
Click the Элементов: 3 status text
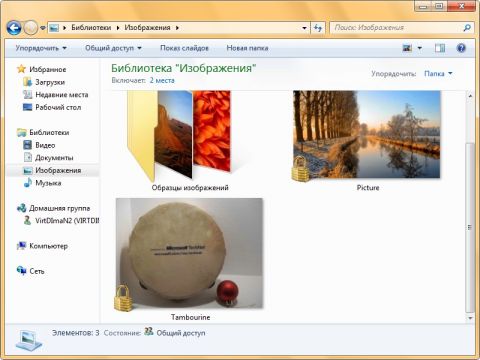coord(75,333)
